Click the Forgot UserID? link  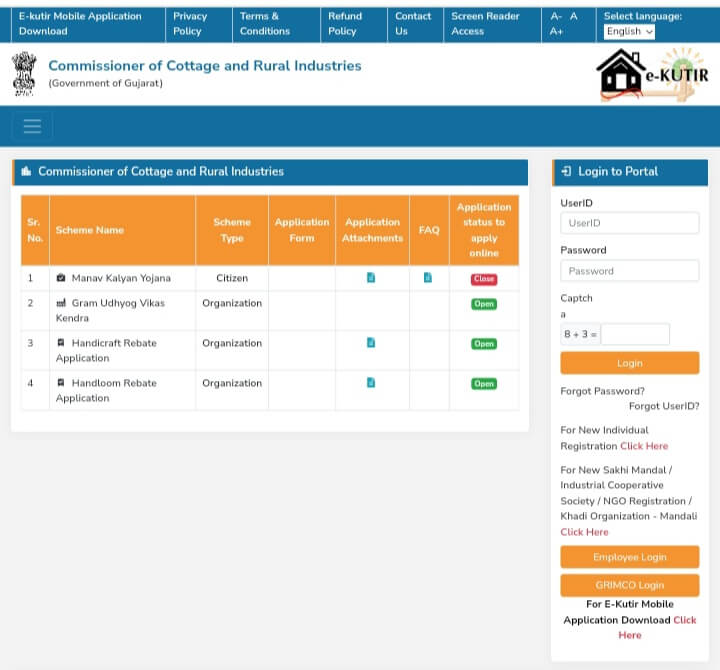pos(664,406)
